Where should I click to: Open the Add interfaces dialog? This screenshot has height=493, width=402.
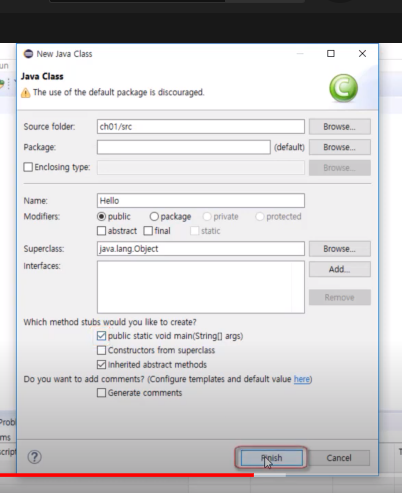340,269
